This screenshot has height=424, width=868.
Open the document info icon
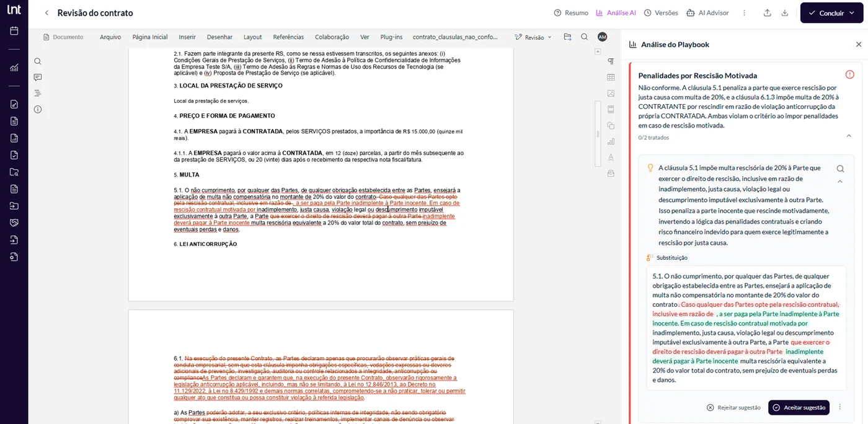pos(38,109)
